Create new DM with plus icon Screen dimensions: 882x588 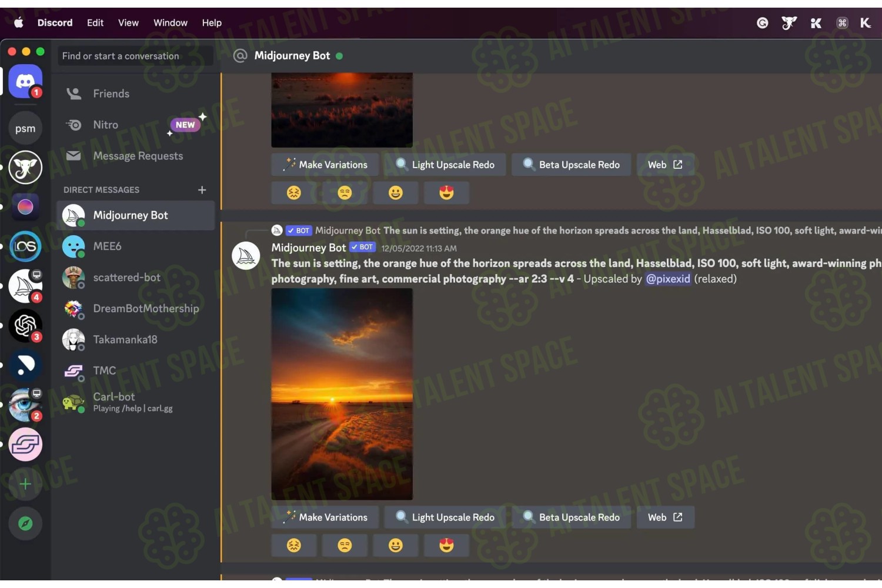pos(202,190)
